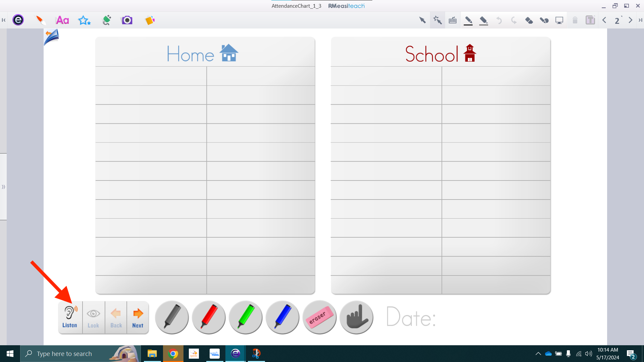Open the Aa text tools menu

62,20
